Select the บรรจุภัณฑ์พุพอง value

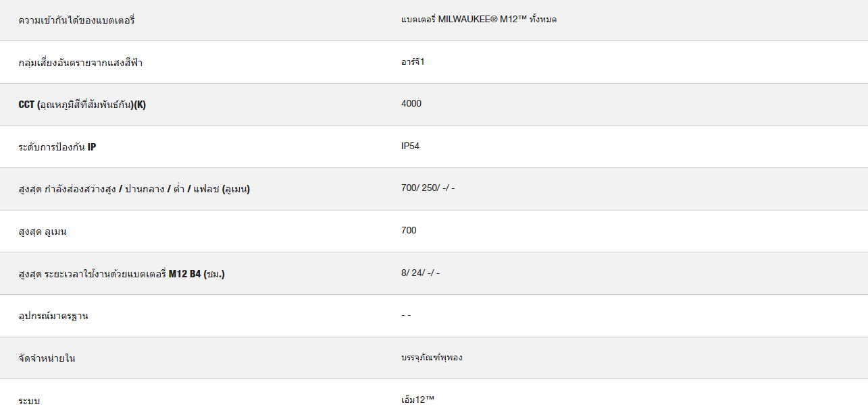[x=432, y=357]
